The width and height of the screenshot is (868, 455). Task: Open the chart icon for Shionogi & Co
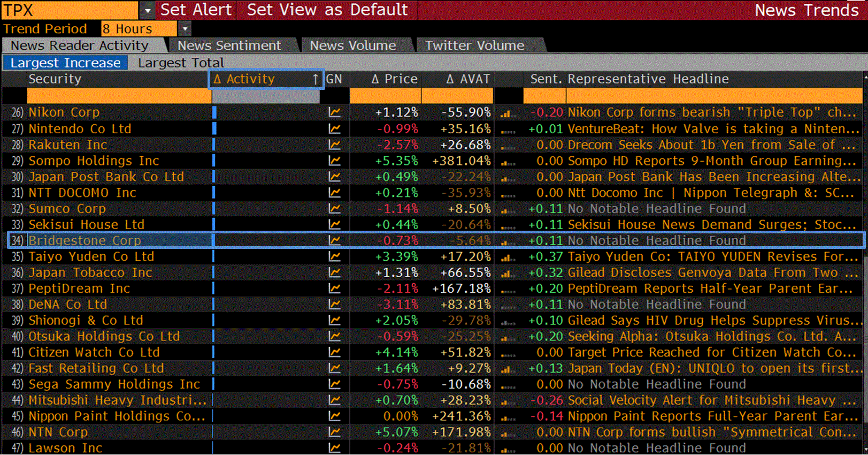(334, 321)
